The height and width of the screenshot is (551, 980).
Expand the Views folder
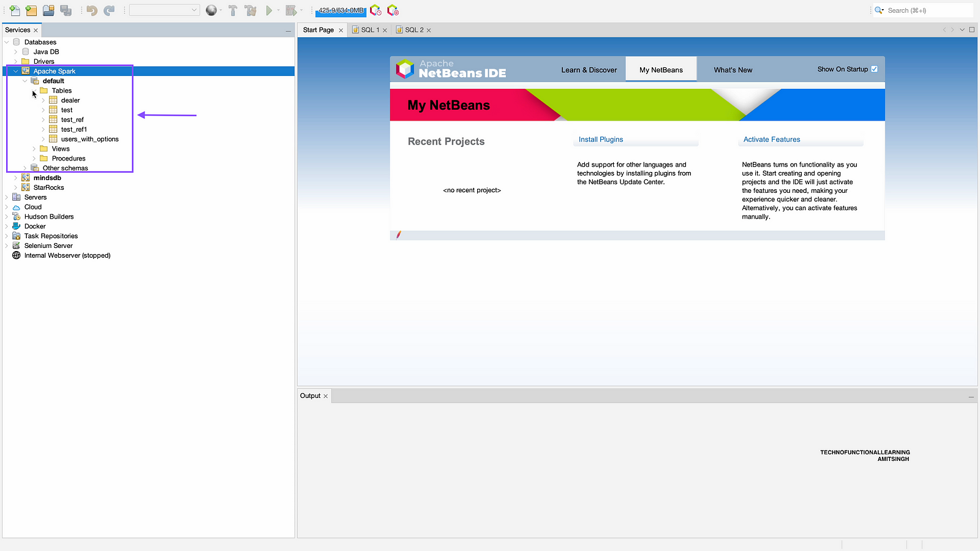[34, 149]
